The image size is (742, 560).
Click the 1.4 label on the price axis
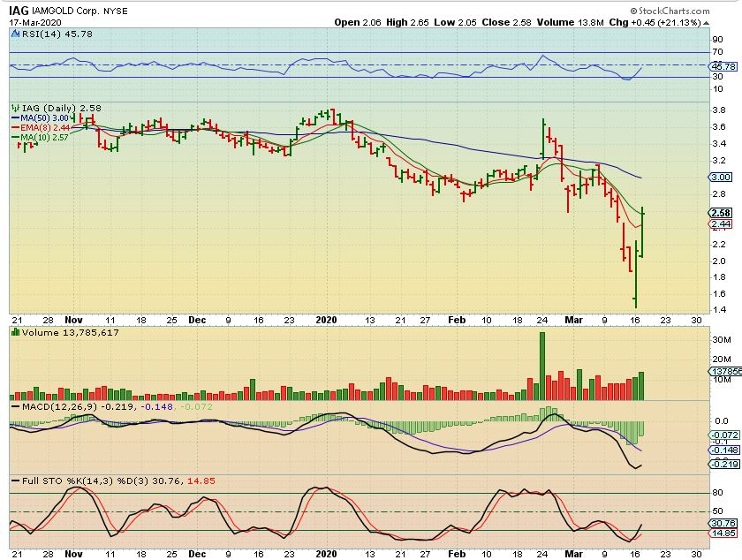(x=719, y=310)
